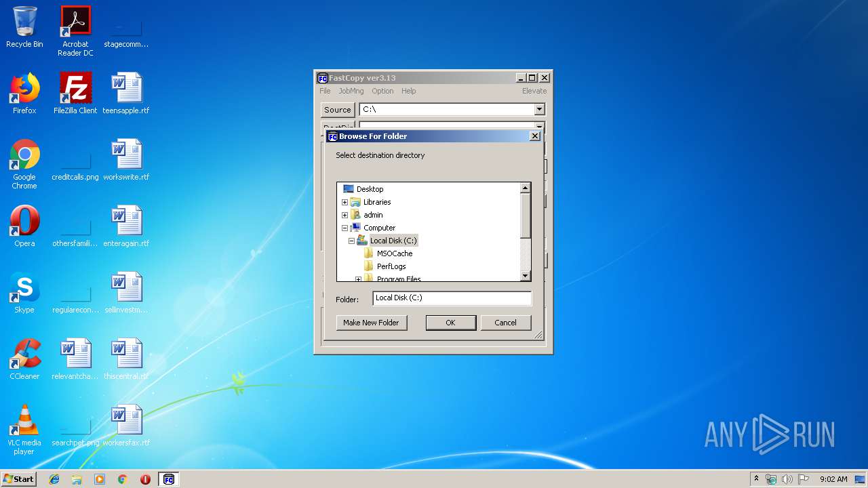Click the tree scrollbar up arrow
868x488 pixels.
[525, 188]
